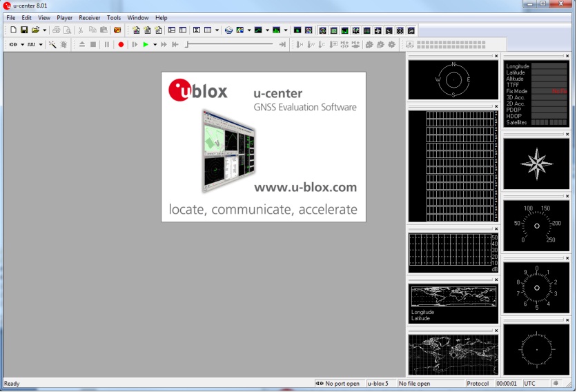Click the Coldstart C icon

322,45
